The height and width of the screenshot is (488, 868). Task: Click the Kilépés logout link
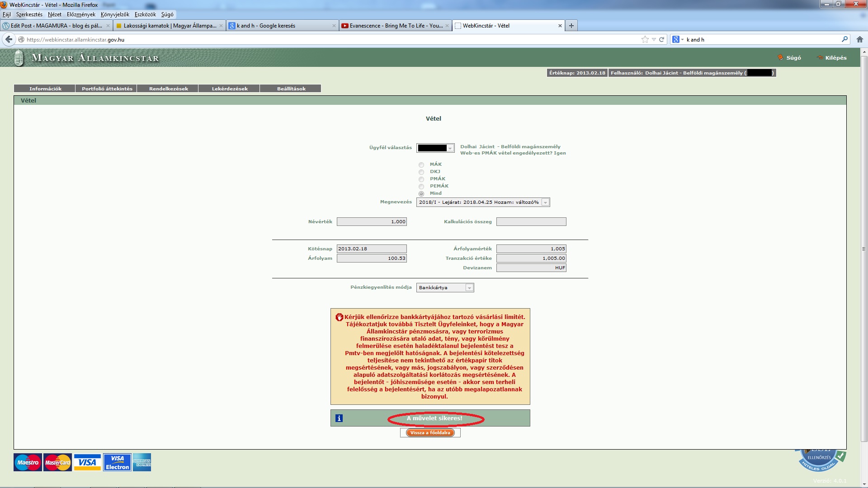point(835,58)
